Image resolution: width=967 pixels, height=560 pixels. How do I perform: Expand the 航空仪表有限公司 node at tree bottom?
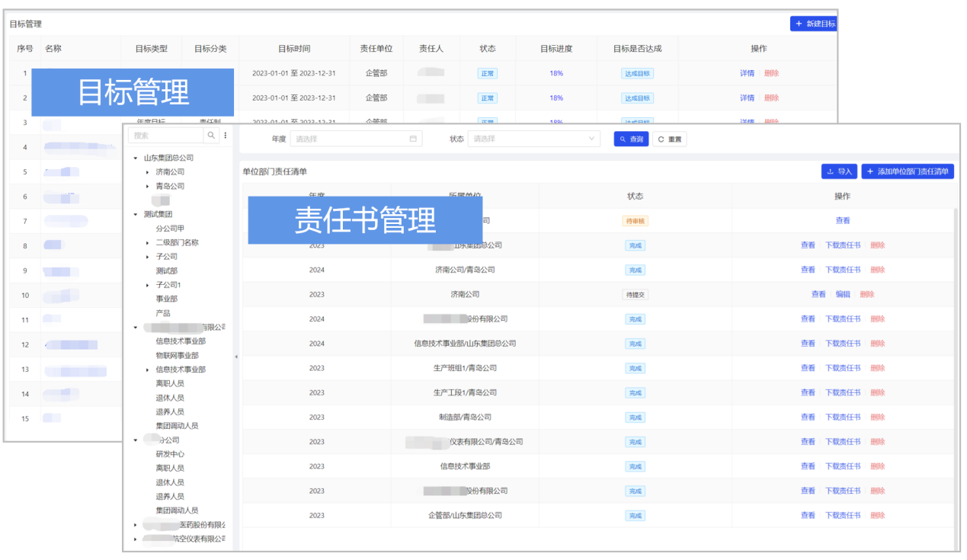coord(136,539)
